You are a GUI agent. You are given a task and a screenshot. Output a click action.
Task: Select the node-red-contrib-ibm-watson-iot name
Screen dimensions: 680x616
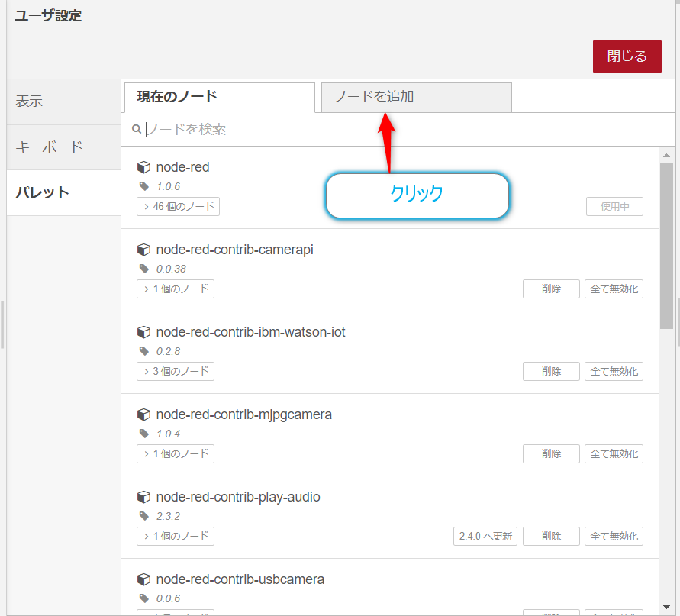[250, 332]
